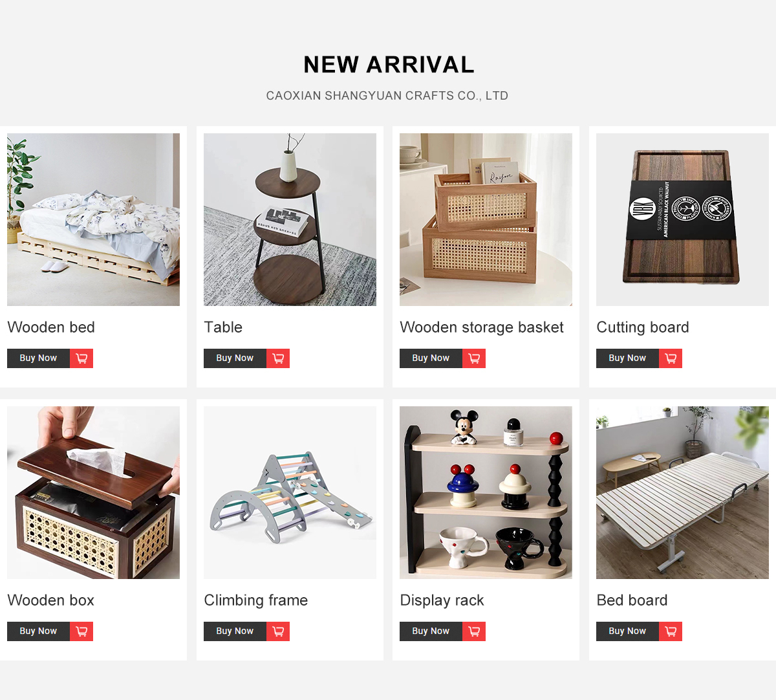Open the Display rack product photo
Viewport: 776px width, 700px height.
pos(486,492)
